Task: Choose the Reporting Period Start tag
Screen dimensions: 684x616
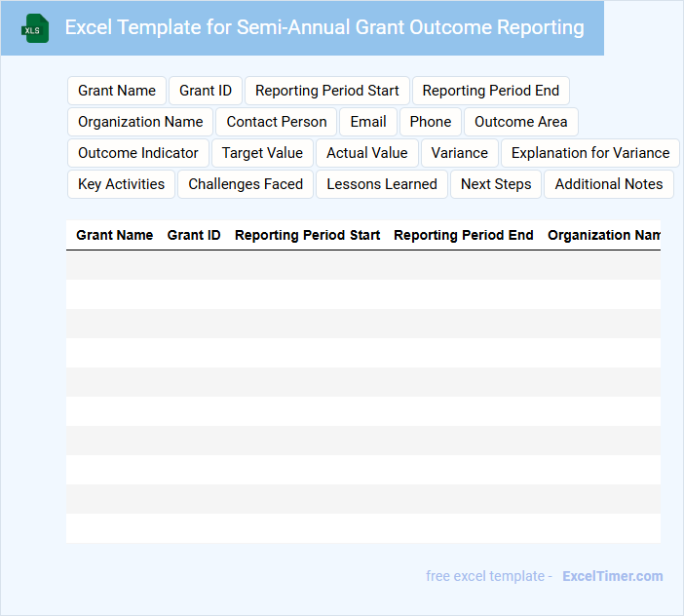Action: pyautogui.click(x=327, y=91)
